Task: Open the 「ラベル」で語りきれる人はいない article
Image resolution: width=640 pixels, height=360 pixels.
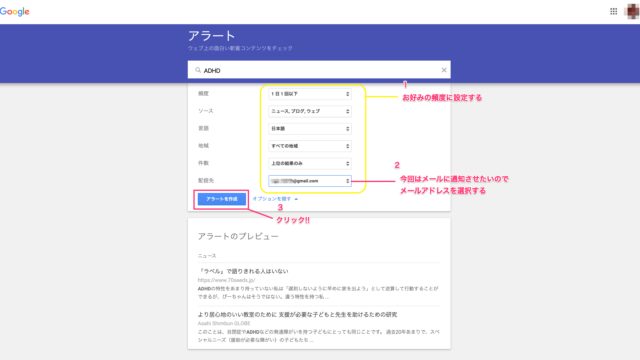Action: tap(243, 271)
